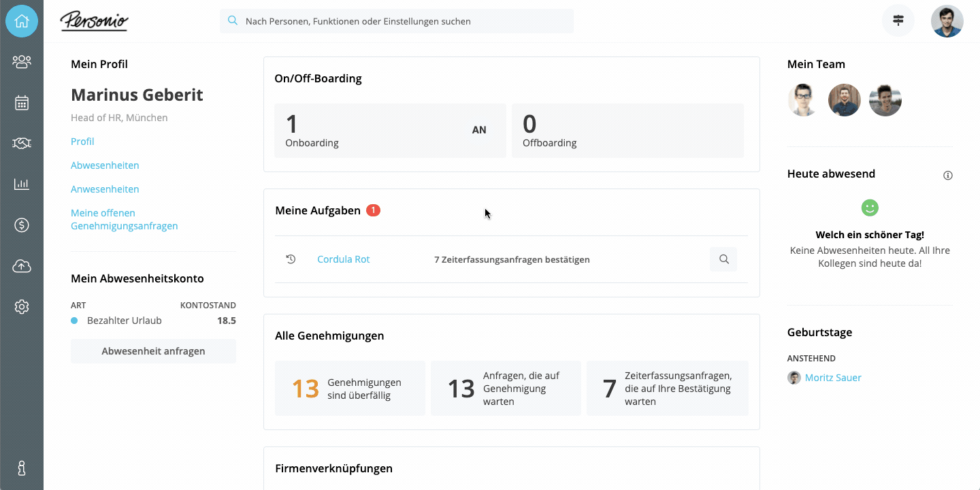Open the 7 Zeiterfassungsanfragen tile

[x=668, y=389]
